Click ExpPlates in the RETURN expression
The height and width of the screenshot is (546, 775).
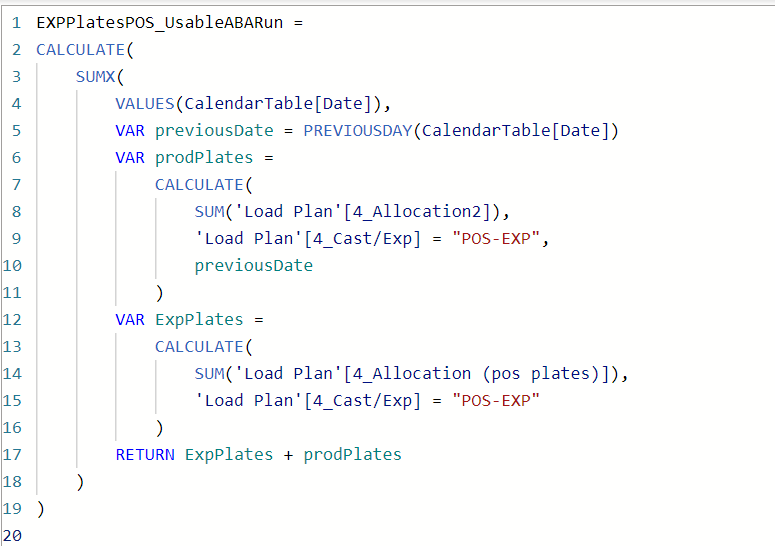229,455
